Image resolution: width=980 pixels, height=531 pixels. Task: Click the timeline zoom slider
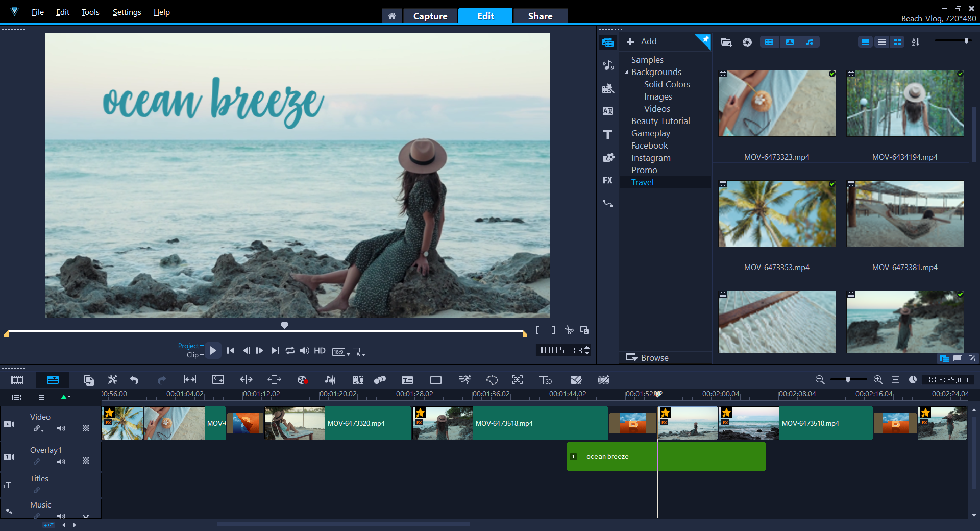tap(848, 380)
